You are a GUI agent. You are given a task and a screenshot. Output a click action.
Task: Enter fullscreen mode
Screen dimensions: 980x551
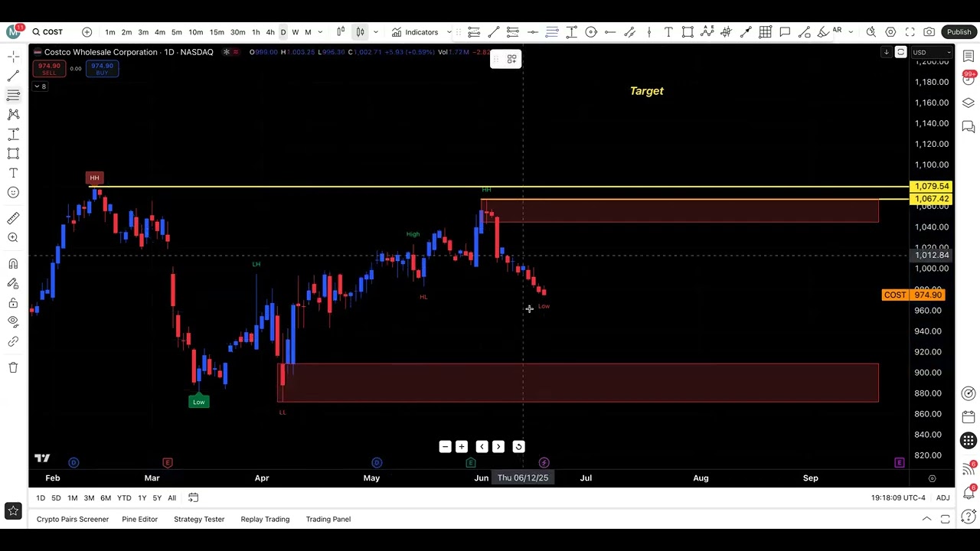point(910,32)
